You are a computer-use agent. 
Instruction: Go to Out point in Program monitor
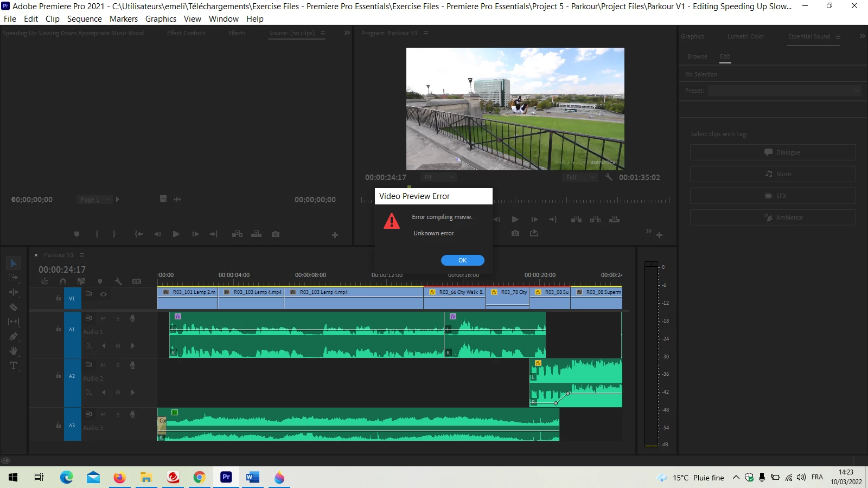coord(553,220)
